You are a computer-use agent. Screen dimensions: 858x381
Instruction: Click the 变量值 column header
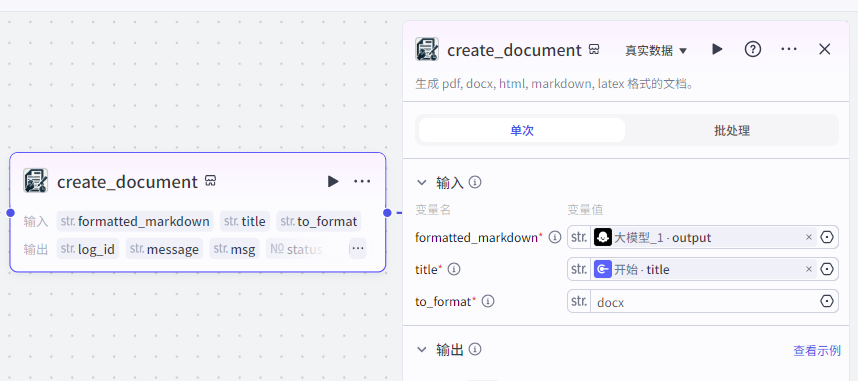585,210
